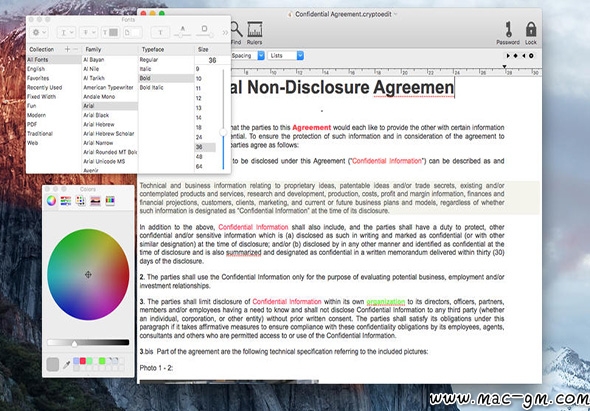Click the brightness slider in Colors panel

click(x=88, y=343)
